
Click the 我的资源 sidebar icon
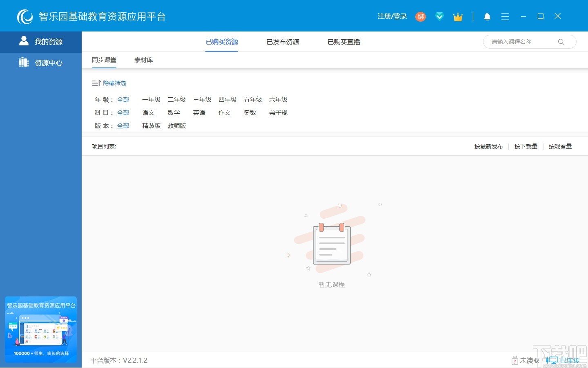coord(24,40)
